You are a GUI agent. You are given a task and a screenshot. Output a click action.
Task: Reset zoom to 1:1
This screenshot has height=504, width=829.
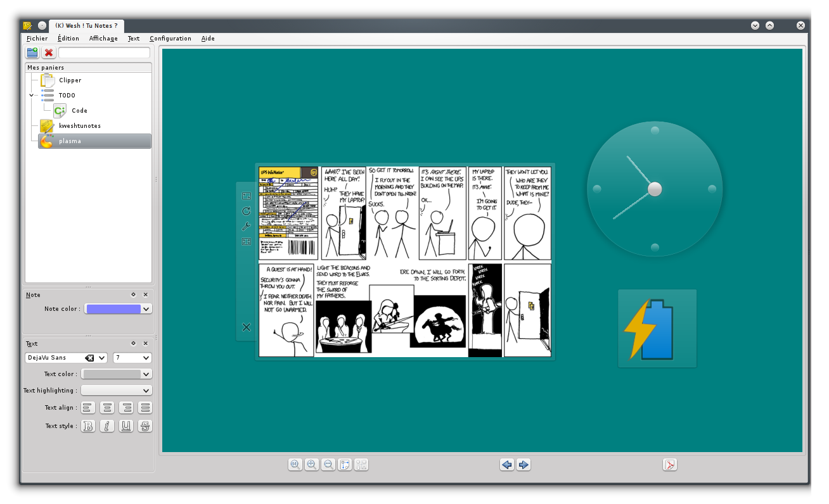[x=295, y=465]
